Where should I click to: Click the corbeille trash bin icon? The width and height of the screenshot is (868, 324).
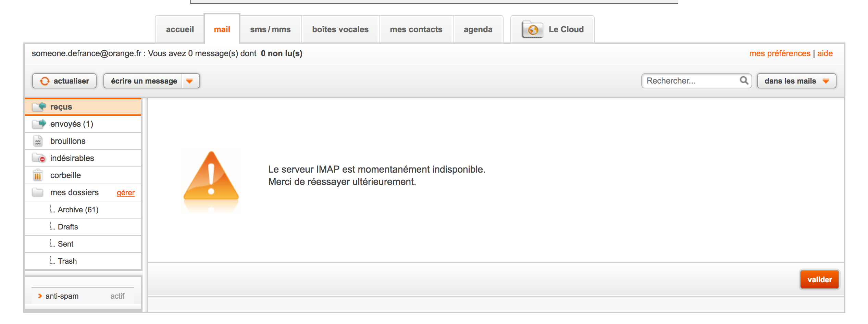(x=38, y=175)
